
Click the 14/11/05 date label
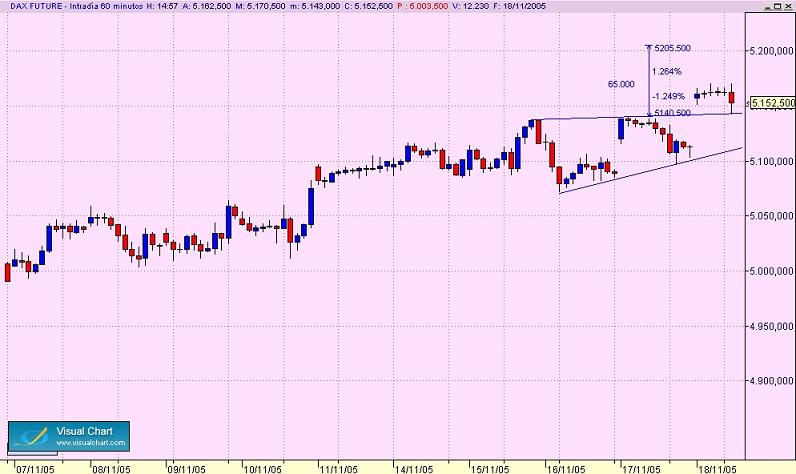pyautogui.click(x=414, y=469)
